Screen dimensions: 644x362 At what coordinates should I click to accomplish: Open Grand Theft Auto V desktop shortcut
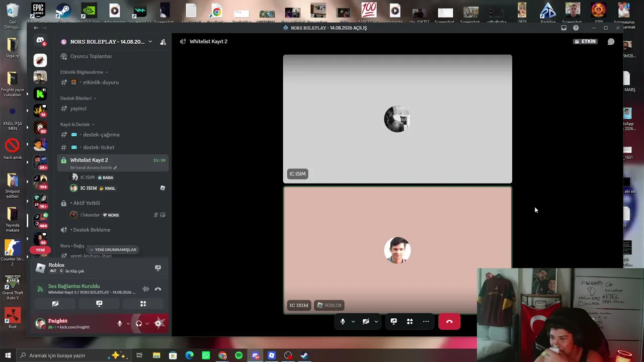13,288
